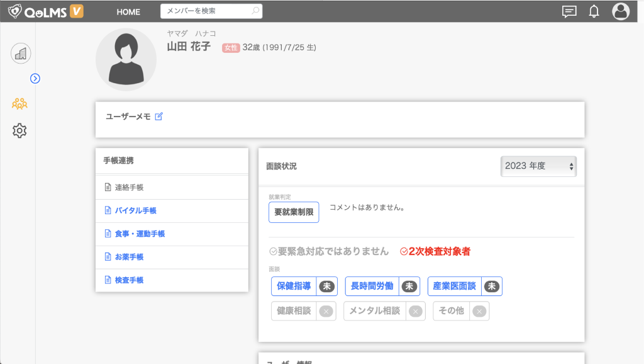Open 食事・運動手帳 from the notebook list

pos(140,234)
